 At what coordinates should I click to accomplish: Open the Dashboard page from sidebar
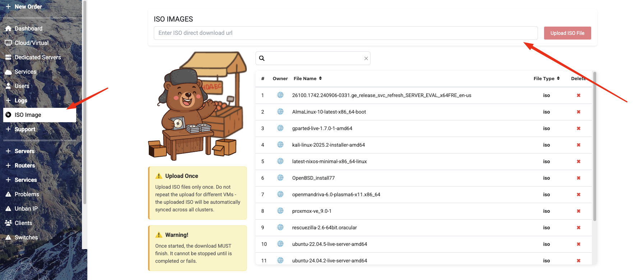pos(28,28)
